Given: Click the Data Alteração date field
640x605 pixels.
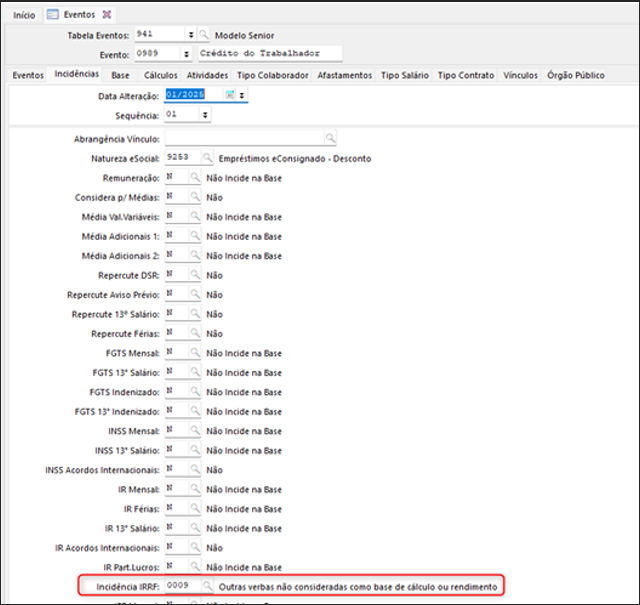Looking at the screenshot, I should coord(194,95).
